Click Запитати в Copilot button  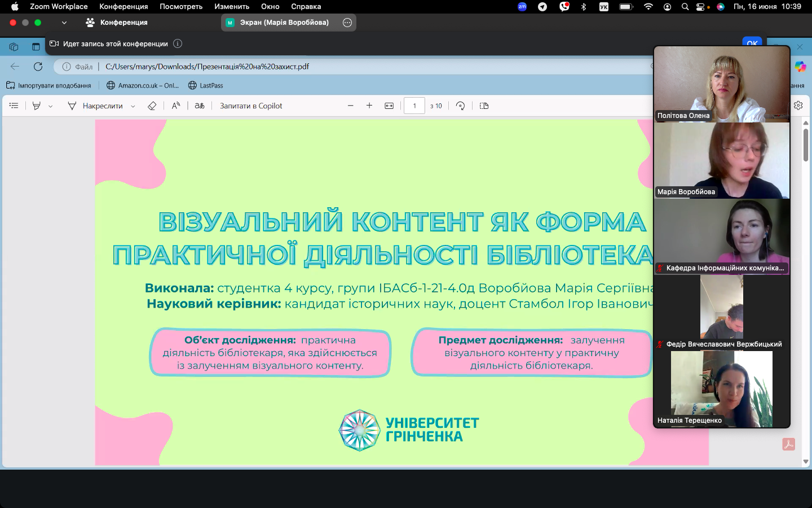251,106
